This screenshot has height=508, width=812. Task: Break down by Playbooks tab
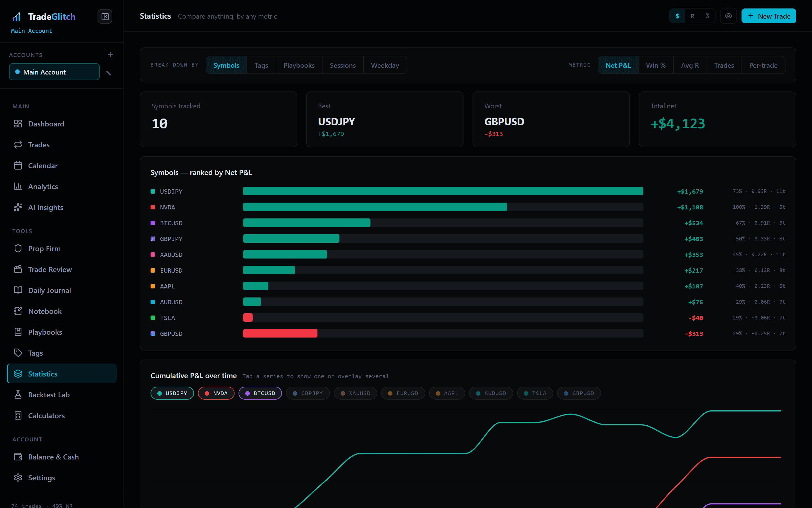(x=299, y=65)
